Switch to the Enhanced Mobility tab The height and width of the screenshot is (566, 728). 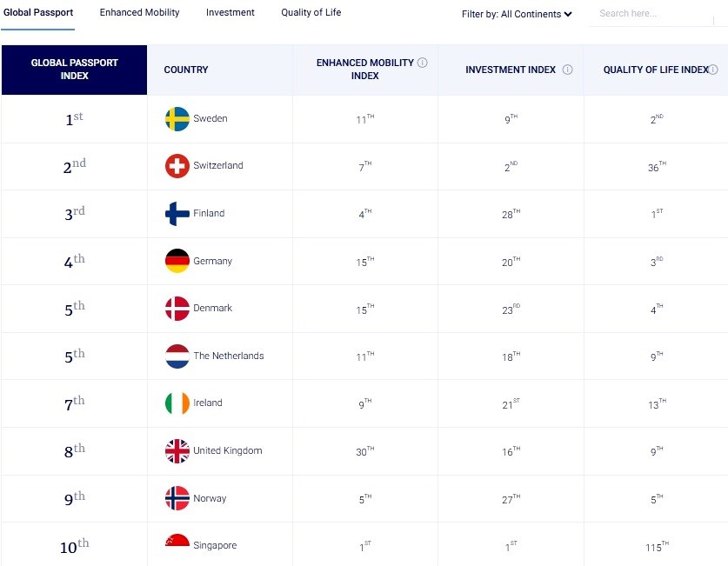coord(139,12)
